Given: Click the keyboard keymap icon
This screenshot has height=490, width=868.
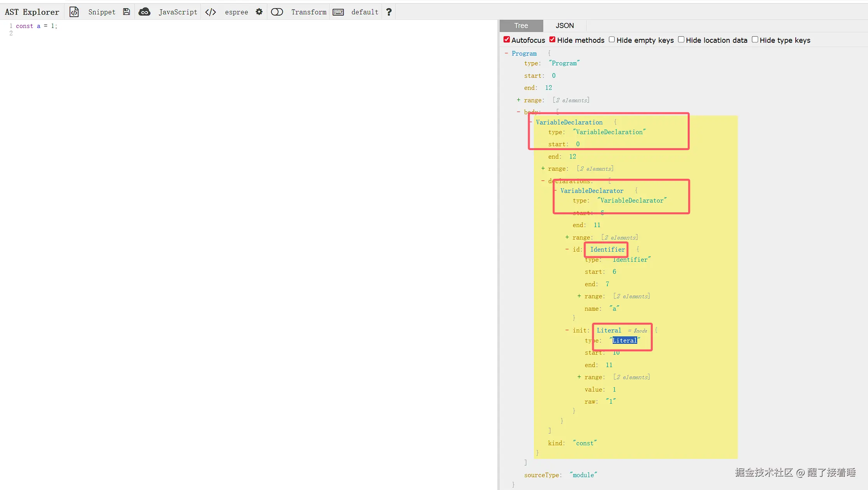Looking at the screenshot, I should point(338,12).
